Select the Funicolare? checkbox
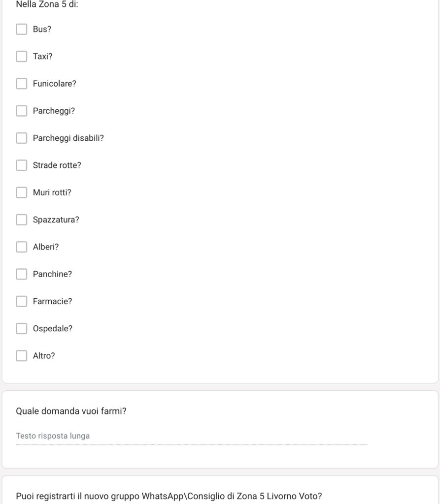This screenshot has height=504, width=440. pyautogui.click(x=22, y=84)
